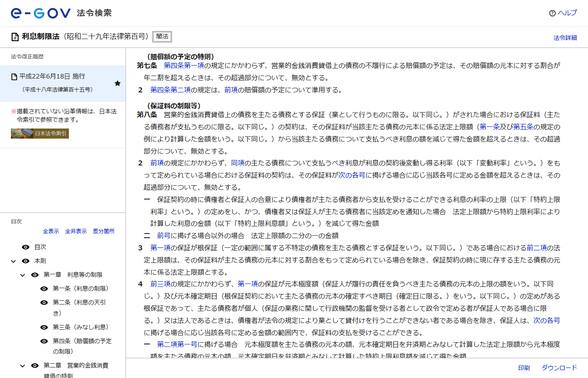Collapse the 第一章 利息等の制限 node

coord(23,275)
